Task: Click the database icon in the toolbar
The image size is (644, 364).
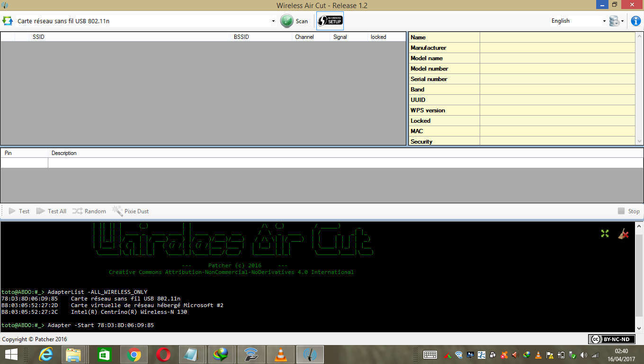Action: point(614,21)
